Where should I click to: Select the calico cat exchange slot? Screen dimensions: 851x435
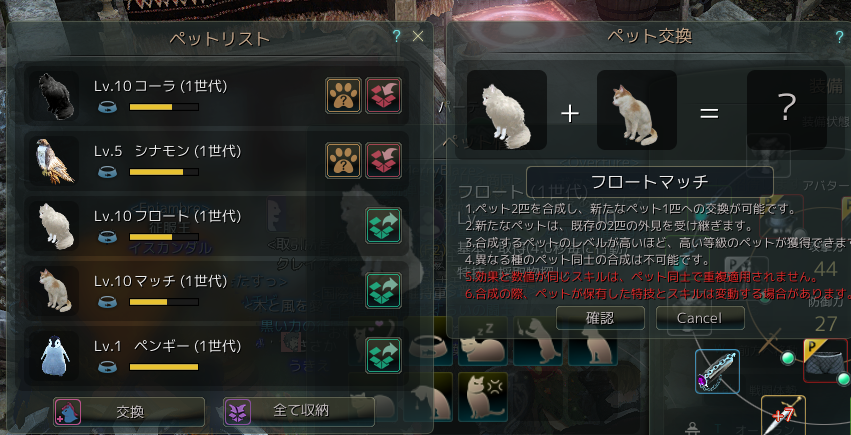coord(637,110)
